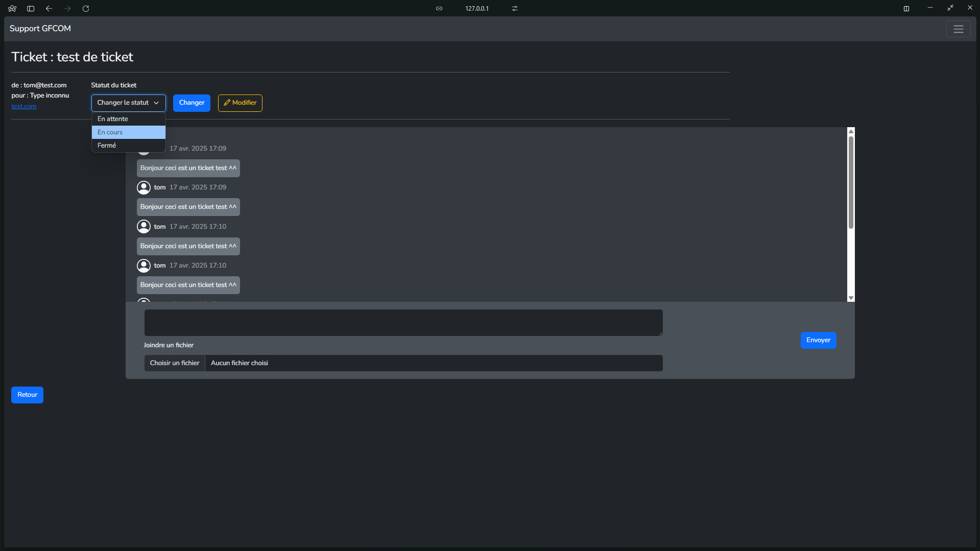The image size is (980, 551).
Task: Click tom's avatar on the 17:10 message
Action: point(144,227)
